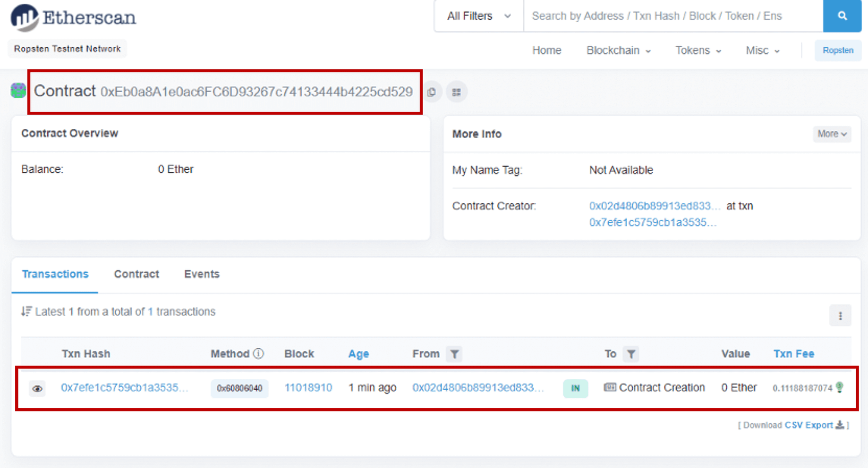868x468 pixels.
Task: Switch to the Contract tab
Action: [136, 274]
